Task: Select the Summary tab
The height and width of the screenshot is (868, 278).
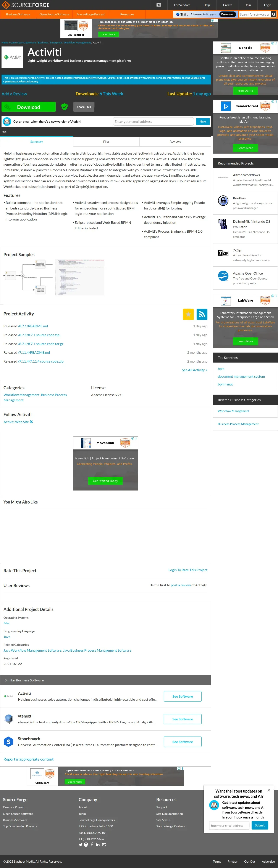Action: point(36,142)
